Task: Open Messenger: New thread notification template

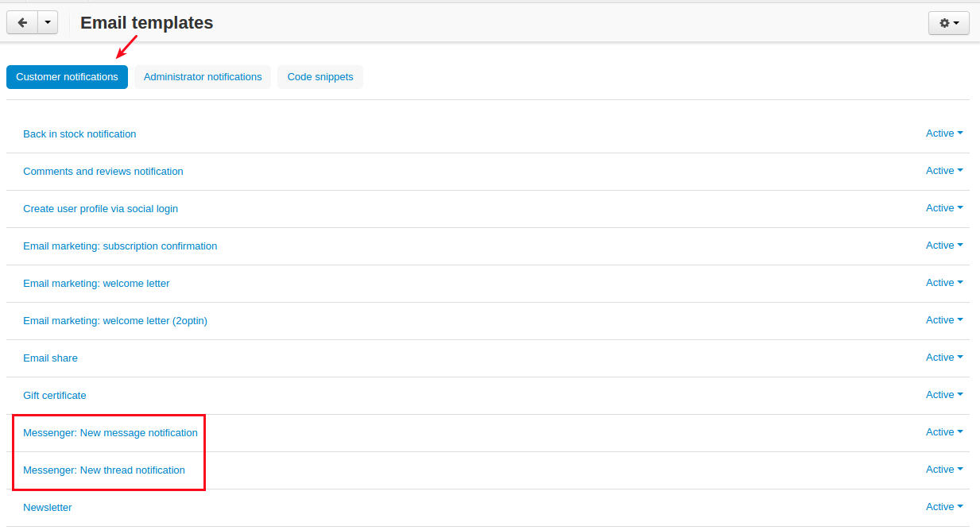Action: [104, 470]
